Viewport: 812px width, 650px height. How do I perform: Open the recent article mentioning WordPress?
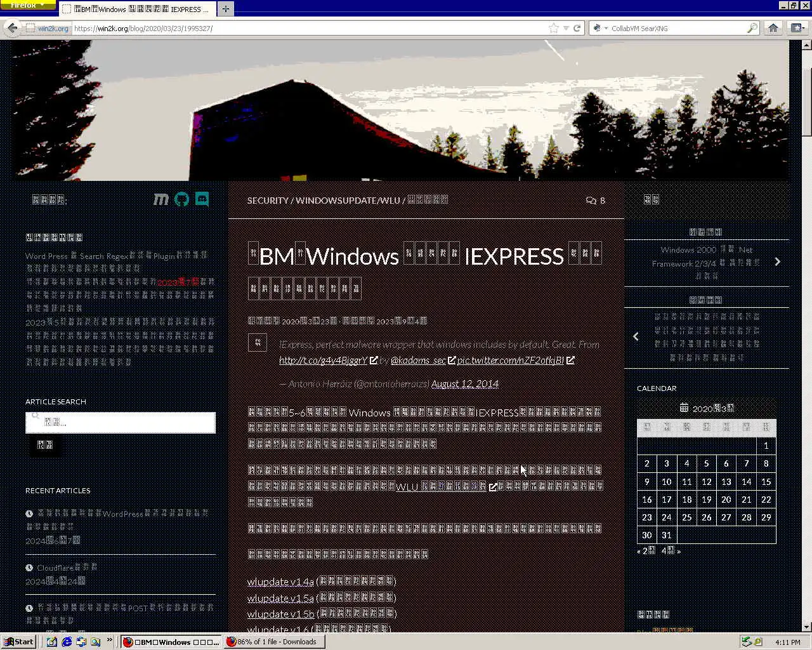[x=117, y=520]
